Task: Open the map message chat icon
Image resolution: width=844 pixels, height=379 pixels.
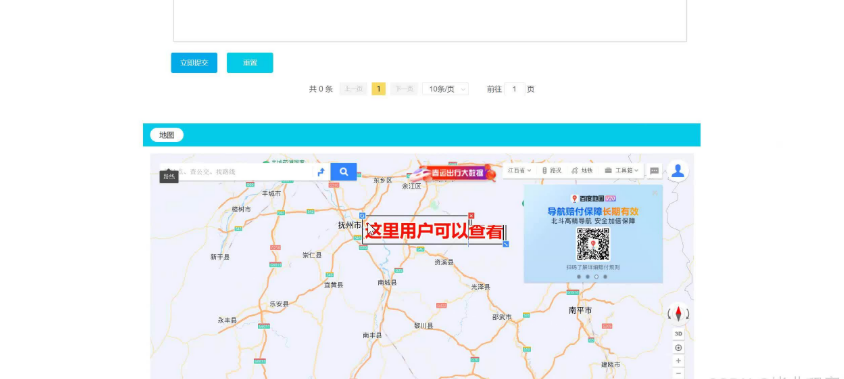Action: click(654, 171)
